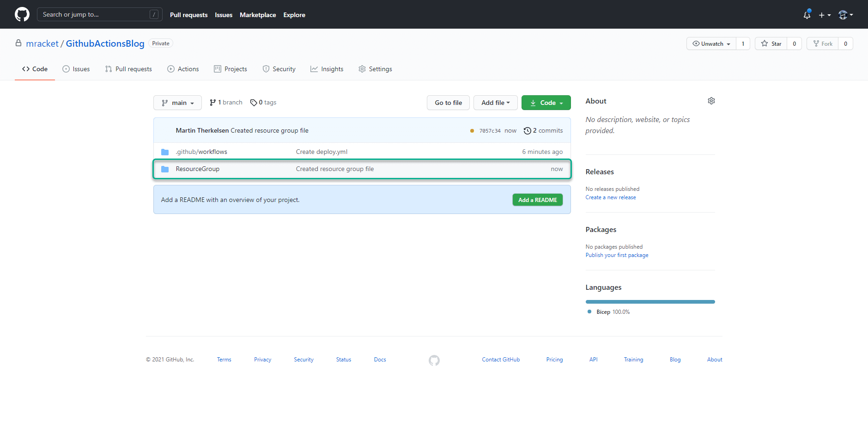Screen dimensions: 868x434
Task: Focus the Search or jump to field
Action: (x=100, y=14)
